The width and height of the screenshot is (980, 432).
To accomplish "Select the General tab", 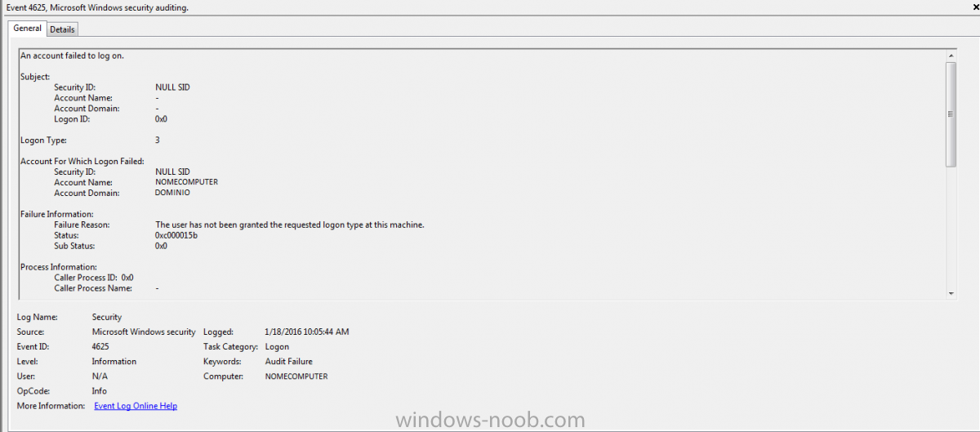I will pyautogui.click(x=27, y=28).
